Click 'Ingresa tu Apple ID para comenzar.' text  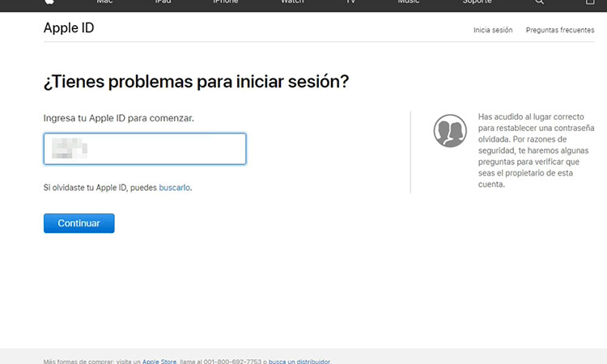pos(118,118)
